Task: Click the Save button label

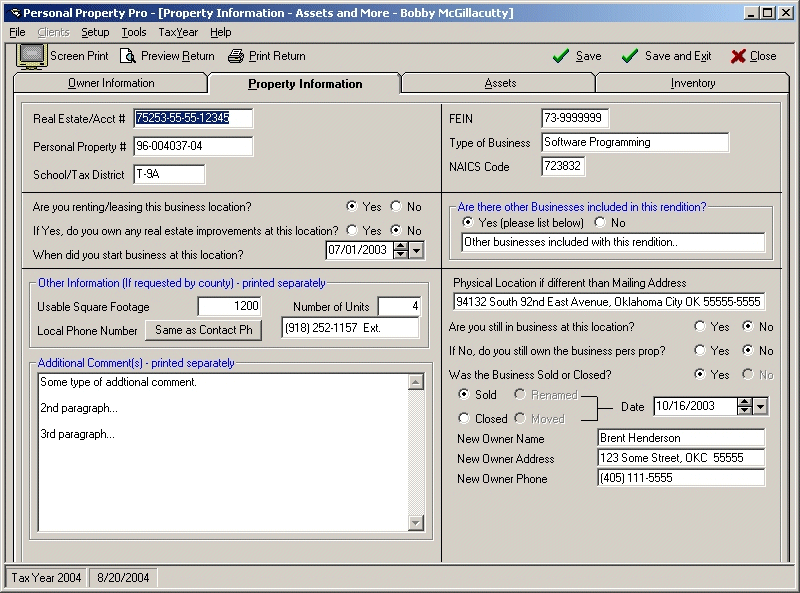Action: pyautogui.click(x=588, y=56)
